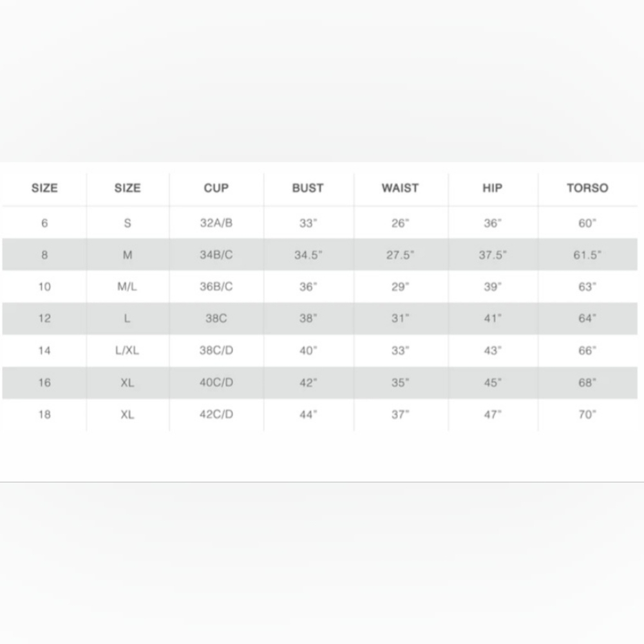Click the 42C/D cup cell
644x644 pixels.
click(216, 415)
